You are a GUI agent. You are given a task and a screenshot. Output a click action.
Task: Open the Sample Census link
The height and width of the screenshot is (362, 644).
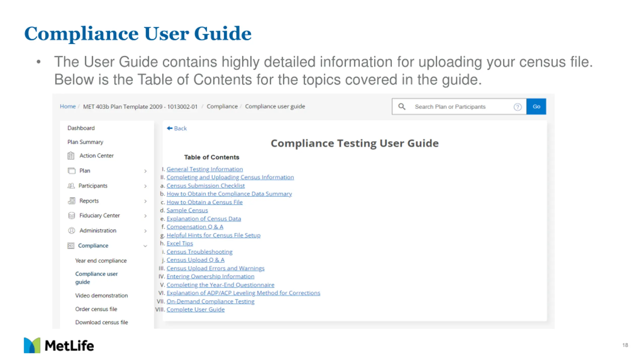pos(187,210)
